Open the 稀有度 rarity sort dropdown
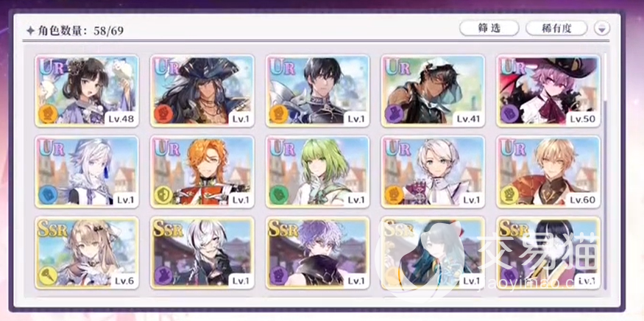The image size is (644, 321). coord(556,29)
